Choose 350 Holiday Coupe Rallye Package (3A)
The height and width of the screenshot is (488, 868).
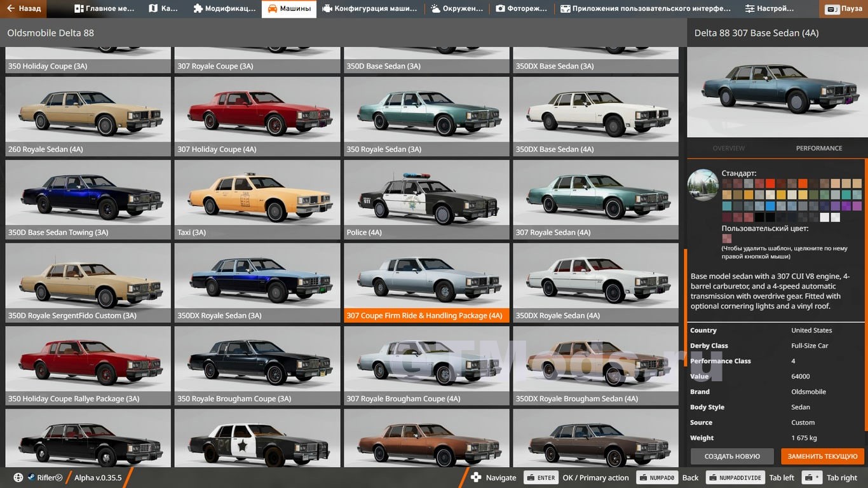pos(88,366)
